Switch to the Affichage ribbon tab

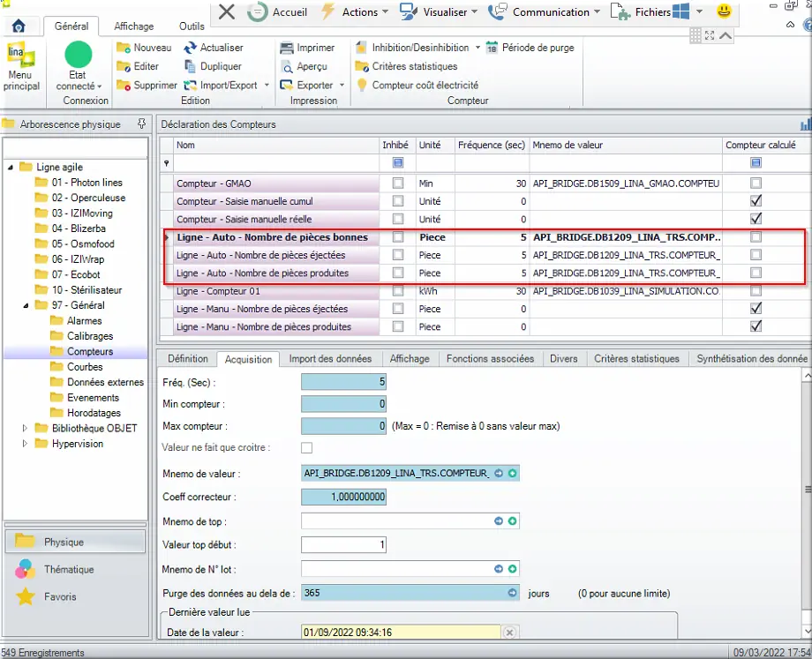[x=133, y=26]
